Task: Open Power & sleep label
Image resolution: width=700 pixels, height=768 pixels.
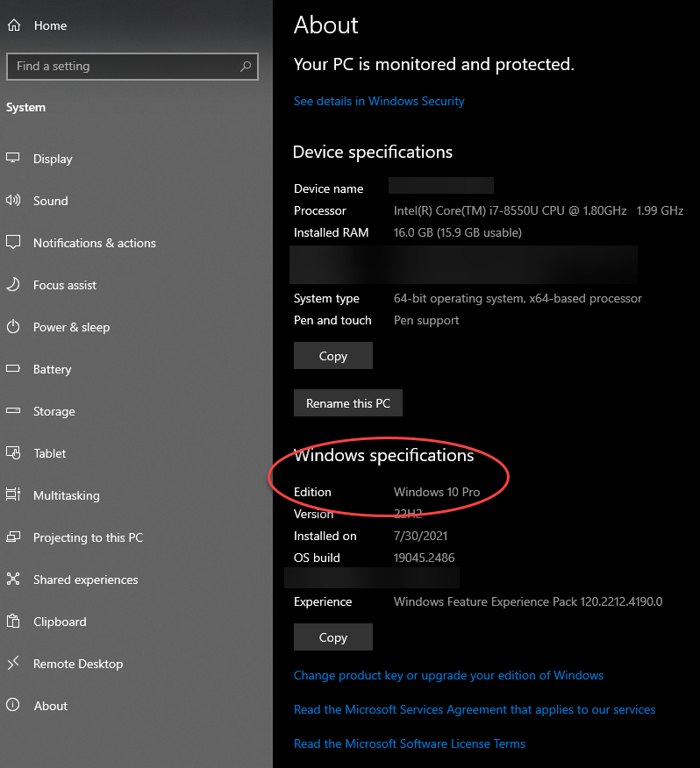Action: point(72,327)
